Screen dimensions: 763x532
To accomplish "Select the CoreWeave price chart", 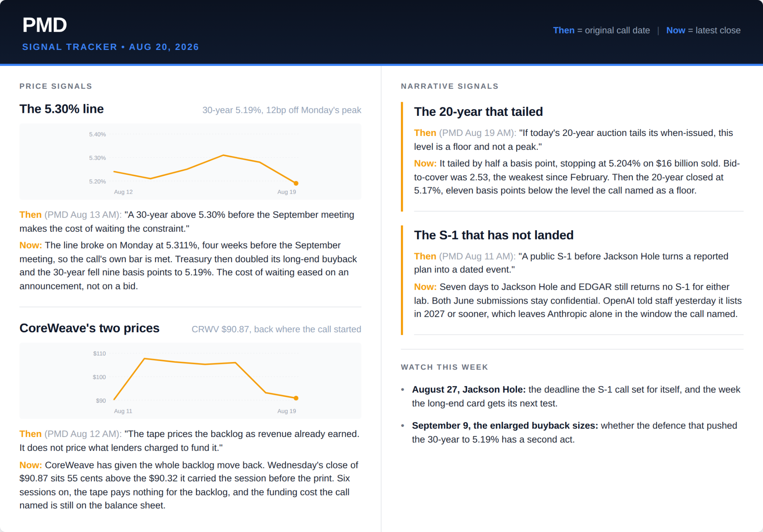I will pos(190,380).
